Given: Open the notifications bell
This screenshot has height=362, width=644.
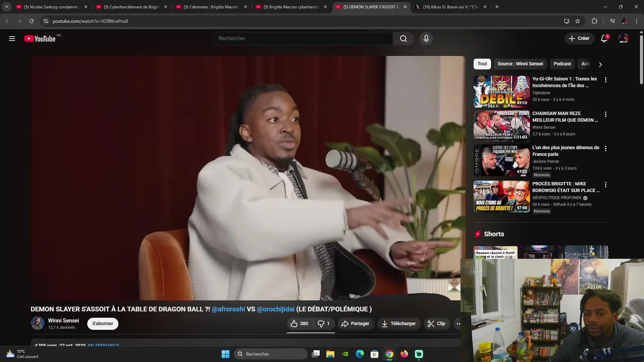Looking at the screenshot, I should click(604, 39).
